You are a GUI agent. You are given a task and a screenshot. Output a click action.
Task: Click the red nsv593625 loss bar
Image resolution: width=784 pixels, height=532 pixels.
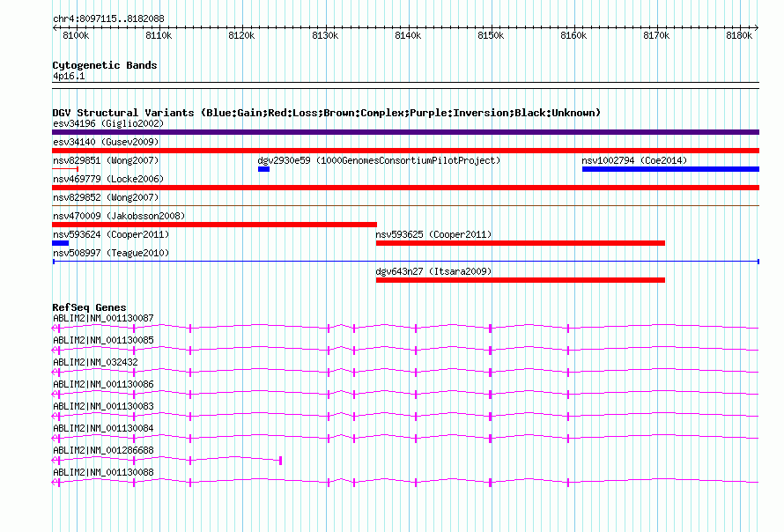pyautogui.click(x=521, y=243)
